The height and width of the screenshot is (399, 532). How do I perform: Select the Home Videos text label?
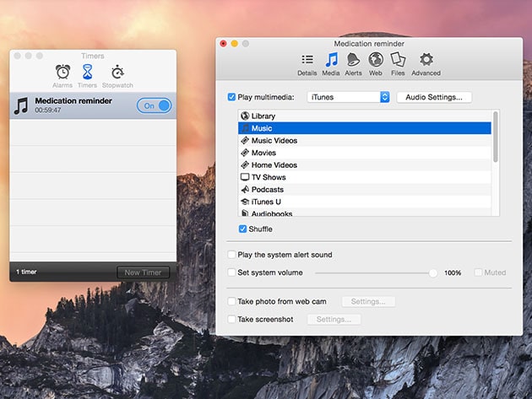[274, 164]
